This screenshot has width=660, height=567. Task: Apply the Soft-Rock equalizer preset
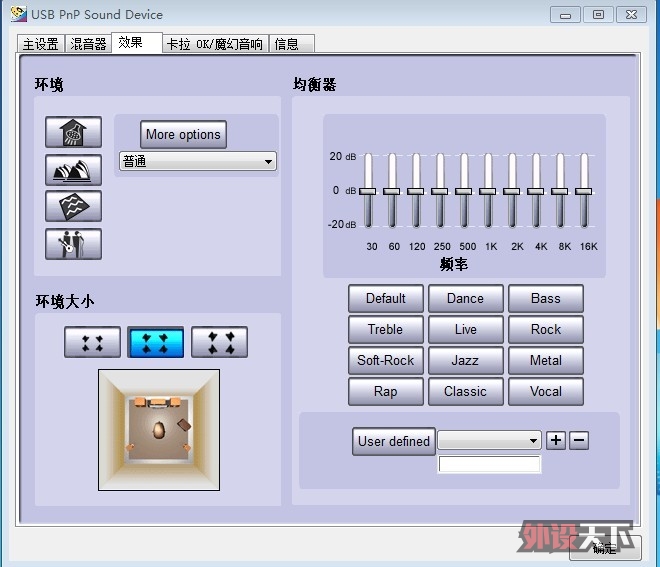385,360
